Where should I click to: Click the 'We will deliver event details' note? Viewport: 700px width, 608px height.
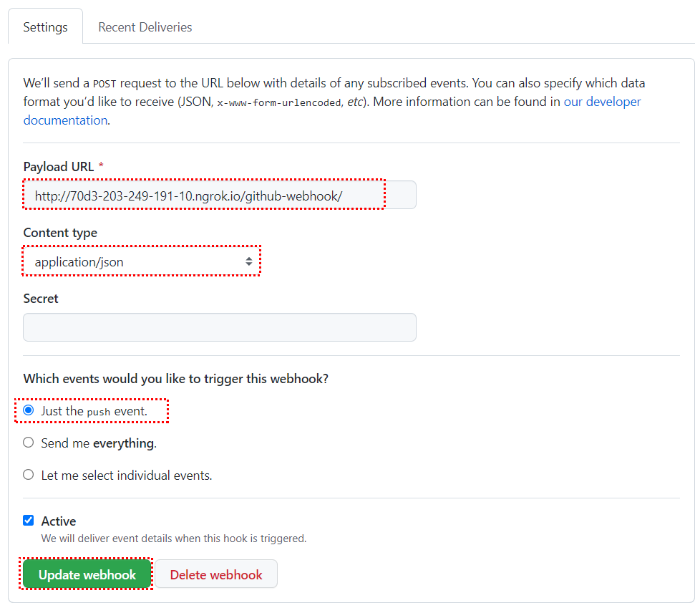coord(174,539)
